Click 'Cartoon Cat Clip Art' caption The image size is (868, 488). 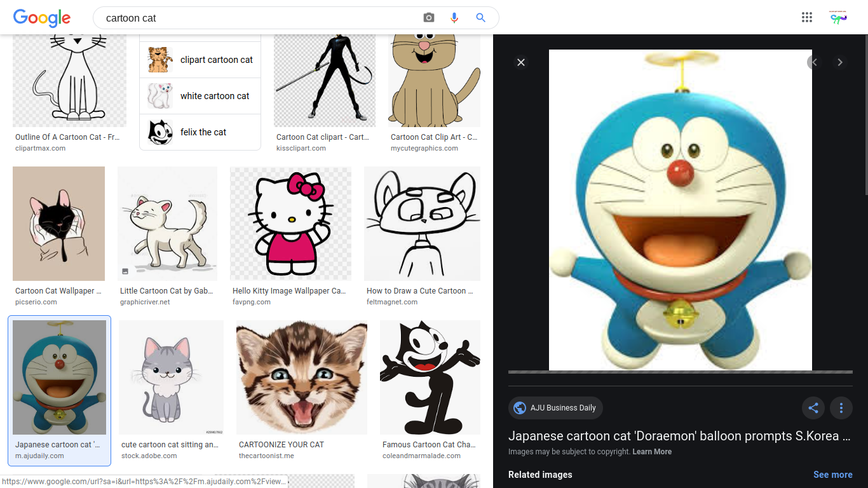coord(434,137)
